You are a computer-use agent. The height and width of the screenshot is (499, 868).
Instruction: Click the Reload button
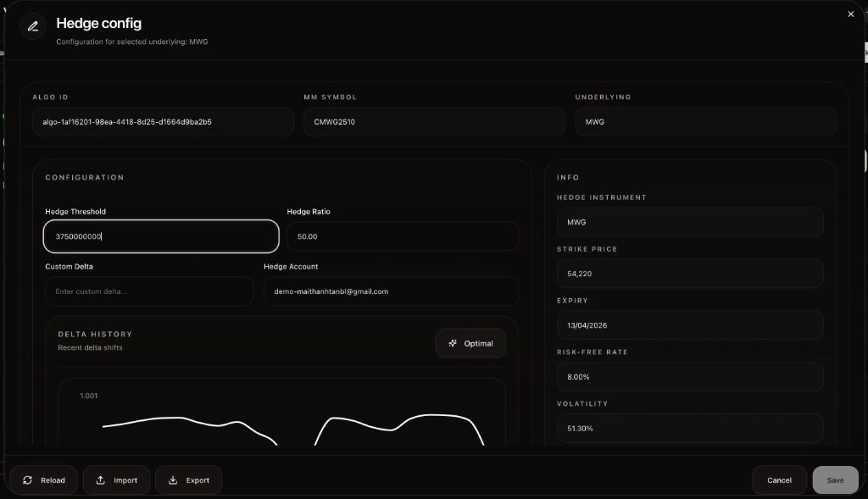tap(44, 480)
